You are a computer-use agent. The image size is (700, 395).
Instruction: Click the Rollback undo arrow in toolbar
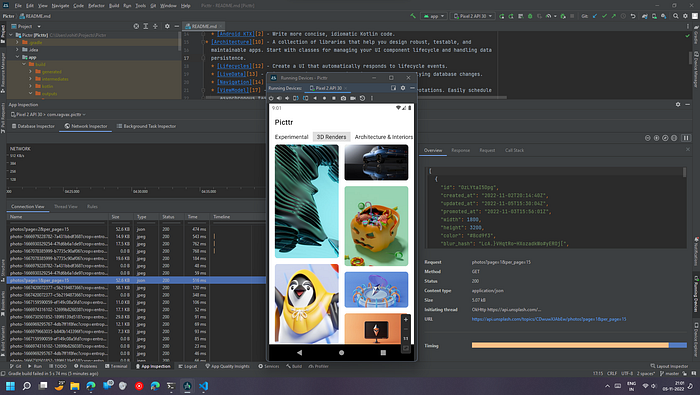[633, 16]
